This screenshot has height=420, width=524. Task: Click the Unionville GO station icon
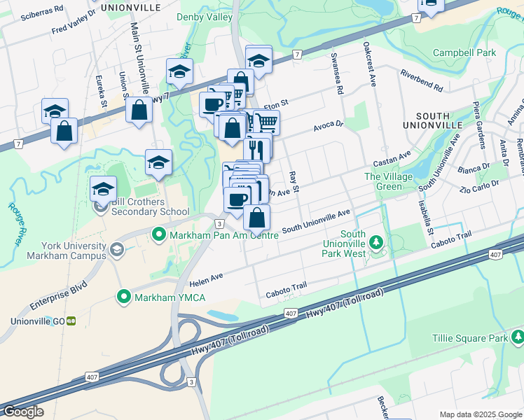71,321
